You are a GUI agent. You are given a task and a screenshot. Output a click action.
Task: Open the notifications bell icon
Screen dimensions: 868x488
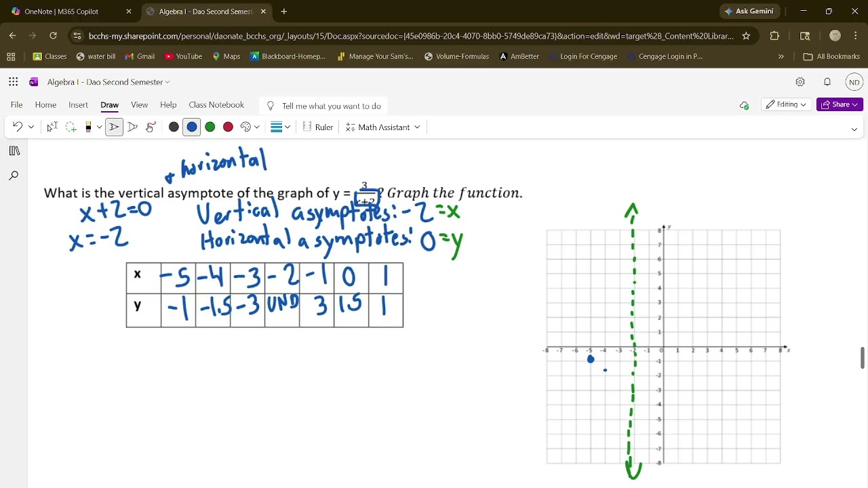click(827, 82)
